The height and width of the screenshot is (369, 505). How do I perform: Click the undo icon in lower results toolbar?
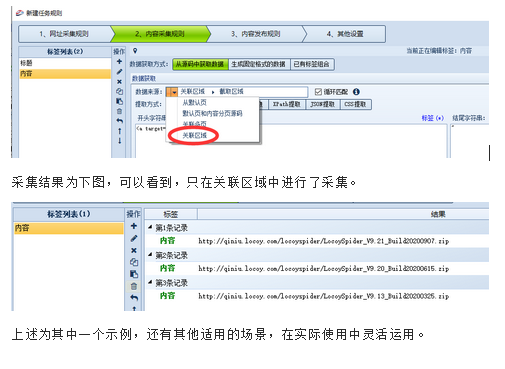click(134, 298)
